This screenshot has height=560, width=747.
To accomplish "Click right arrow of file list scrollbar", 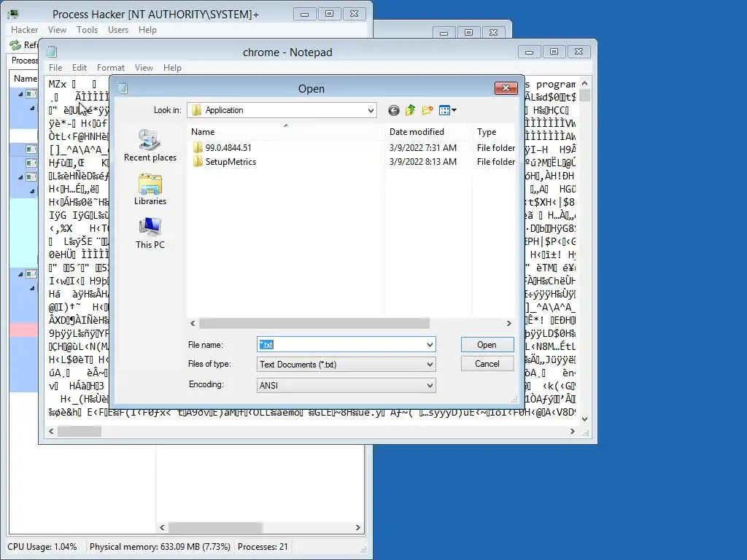I will [x=508, y=323].
